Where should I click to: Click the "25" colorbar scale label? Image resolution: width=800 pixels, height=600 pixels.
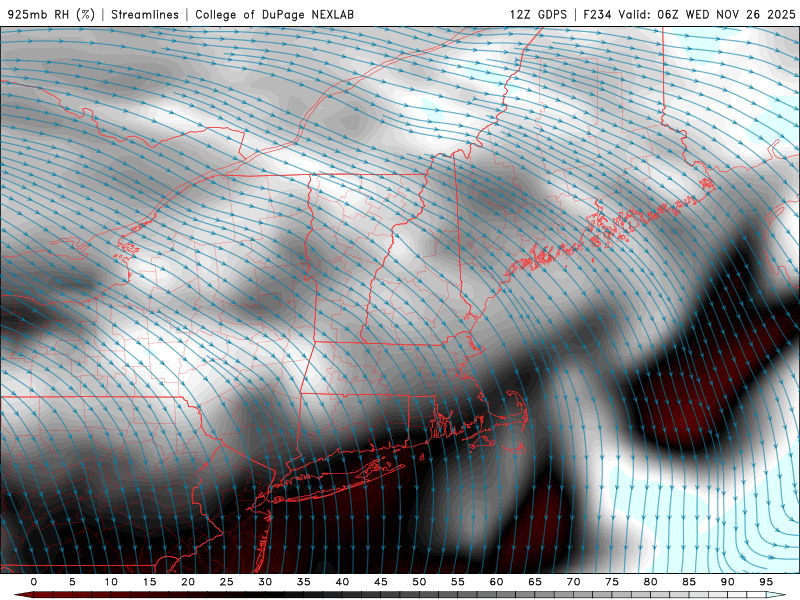coord(227,582)
